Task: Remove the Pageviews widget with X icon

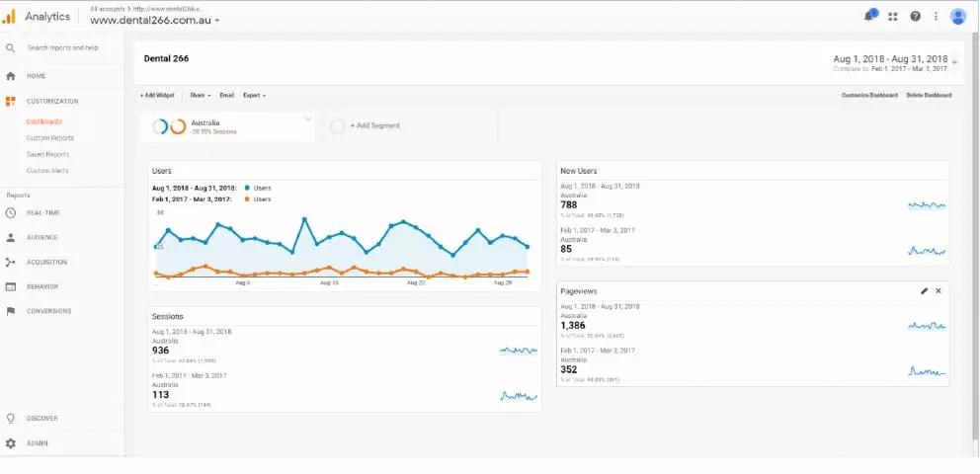Action: pos(939,291)
